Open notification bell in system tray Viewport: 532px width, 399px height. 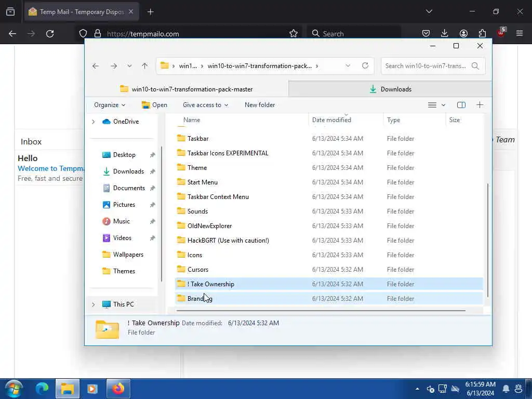[506, 389]
